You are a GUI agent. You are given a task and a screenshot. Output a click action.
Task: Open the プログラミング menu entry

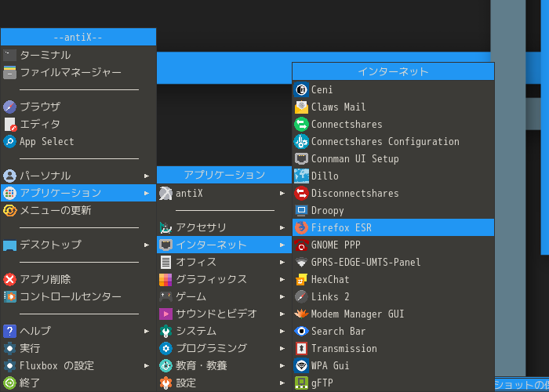(x=224, y=348)
